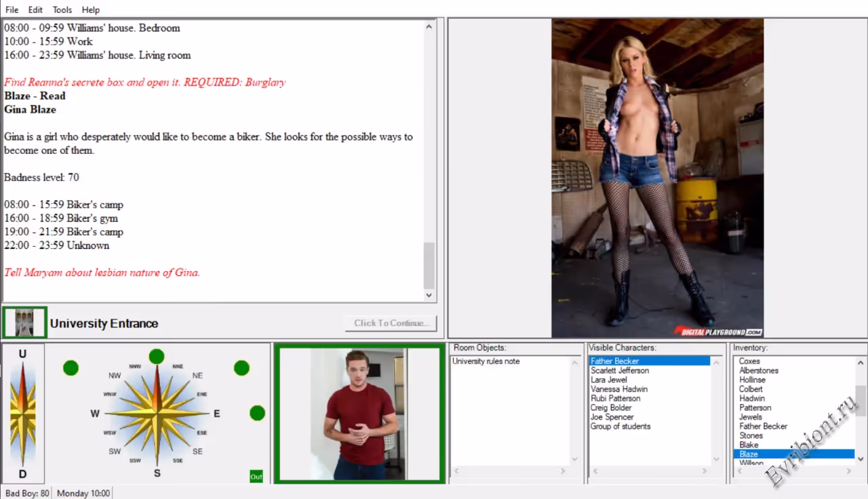The height and width of the screenshot is (499, 868).
Task: Click the S point on the compass rose
Action: click(157, 473)
